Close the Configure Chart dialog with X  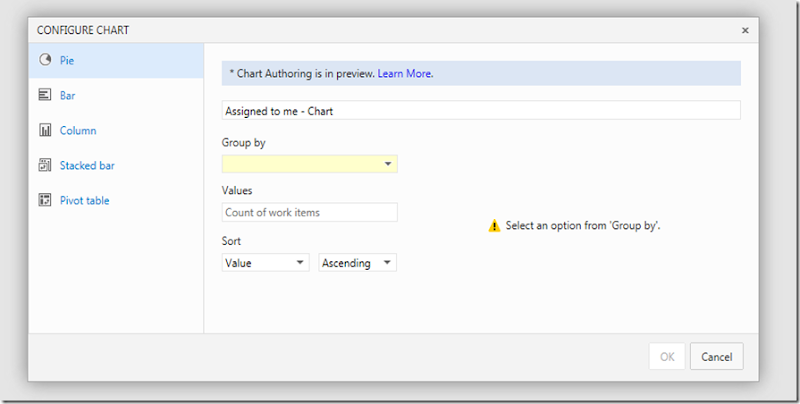coord(745,30)
